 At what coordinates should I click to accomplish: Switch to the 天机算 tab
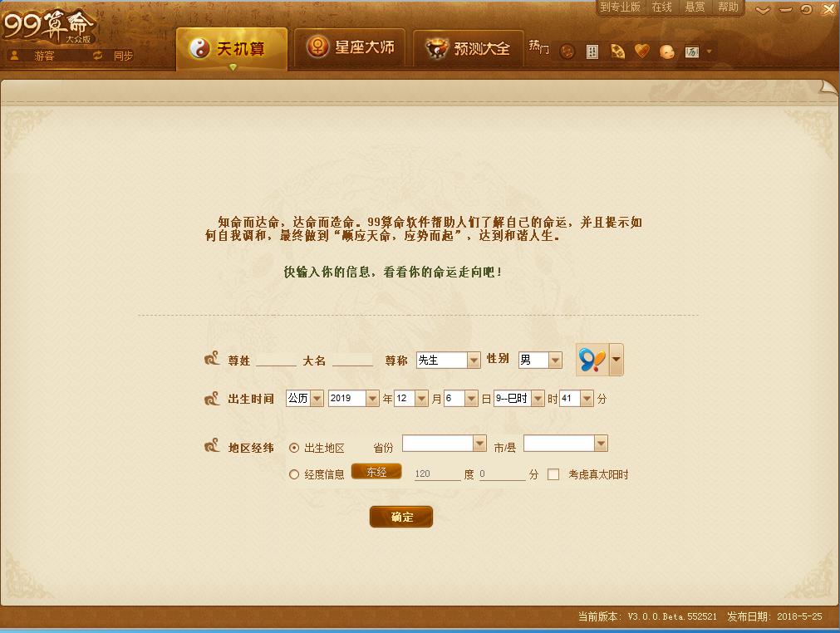coord(232,49)
